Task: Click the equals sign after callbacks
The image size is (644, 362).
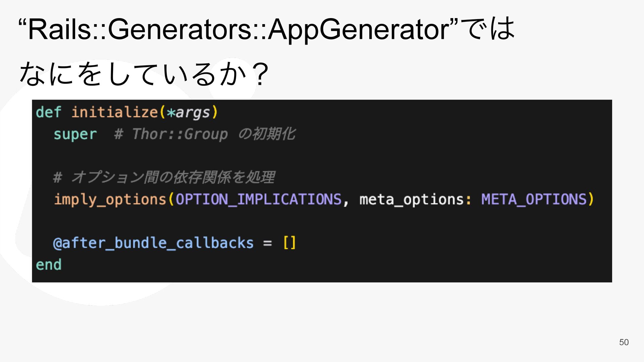Action: 267,243
